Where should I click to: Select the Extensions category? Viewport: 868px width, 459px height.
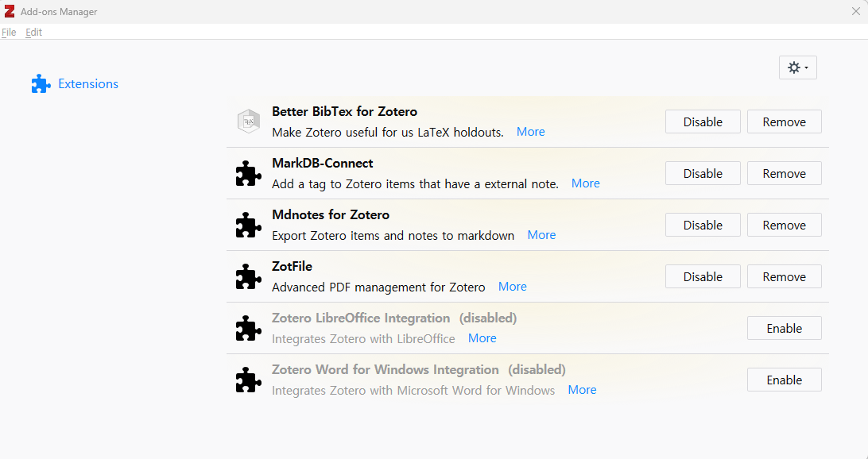point(75,83)
